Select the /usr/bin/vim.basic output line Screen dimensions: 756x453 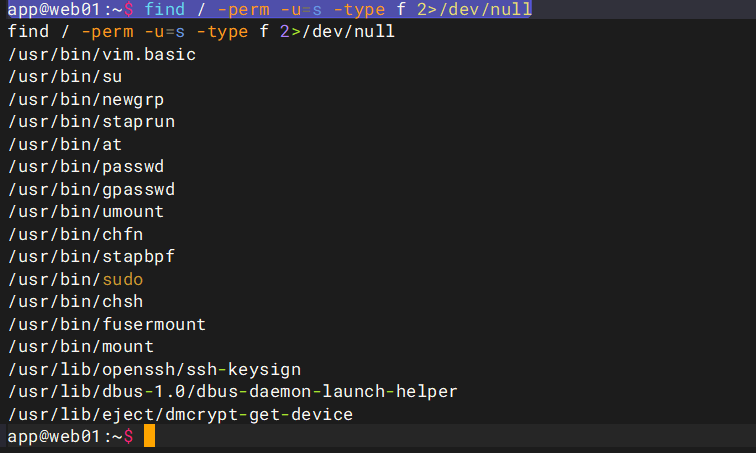pos(101,54)
